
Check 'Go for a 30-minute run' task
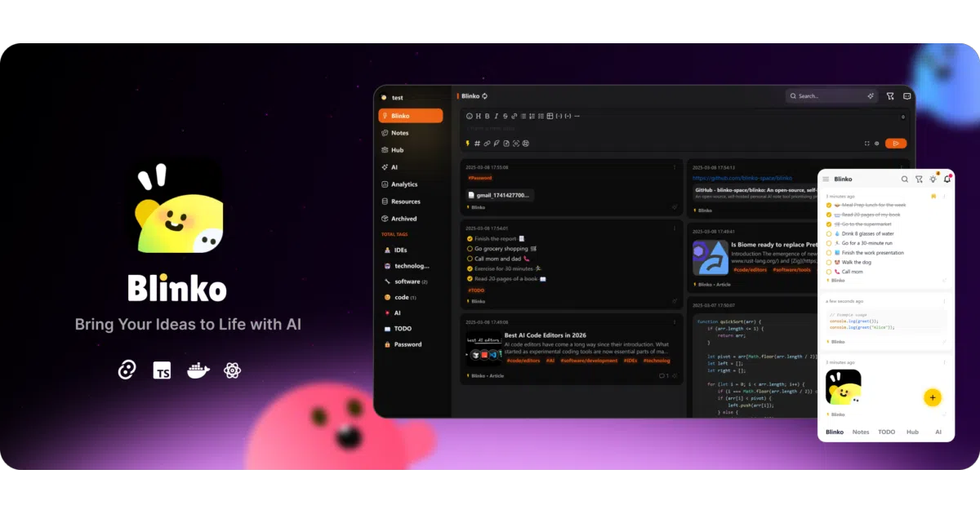[829, 243]
